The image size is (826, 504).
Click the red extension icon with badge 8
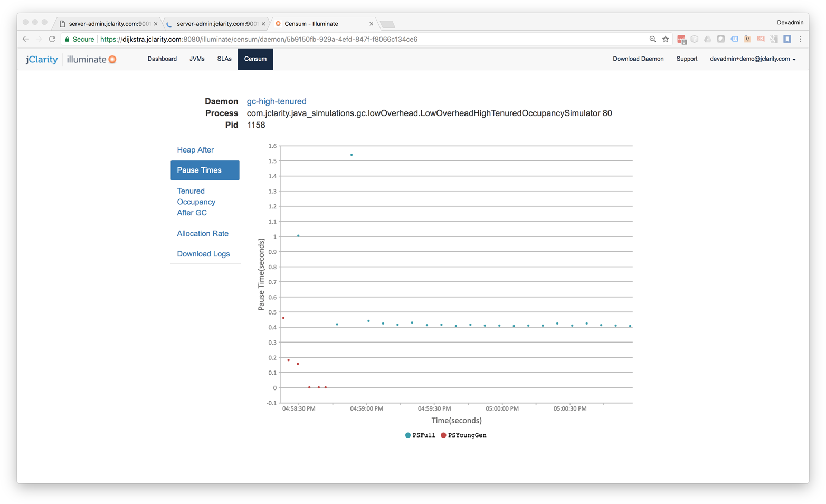(x=681, y=40)
